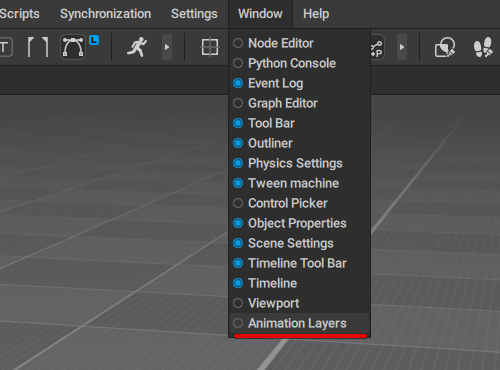Screen dimensions: 500x370
Task: Expand arrow next to running figure
Action: pos(167,47)
